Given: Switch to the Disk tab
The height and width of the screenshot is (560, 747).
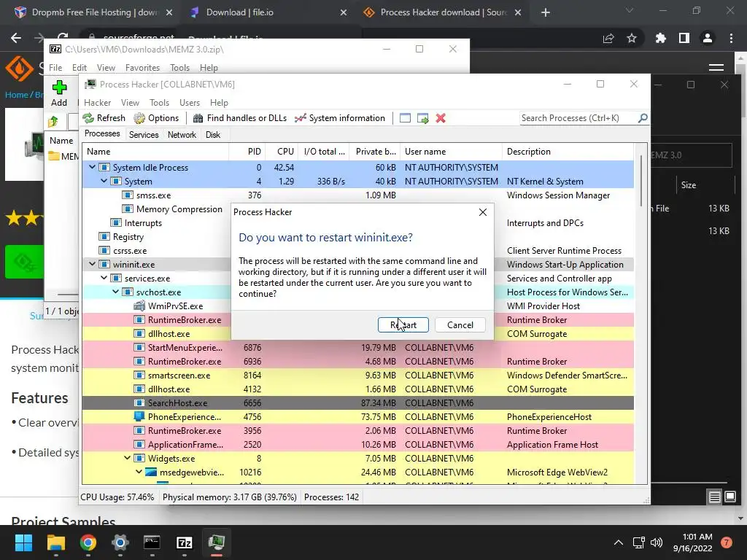Looking at the screenshot, I should click(213, 135).
